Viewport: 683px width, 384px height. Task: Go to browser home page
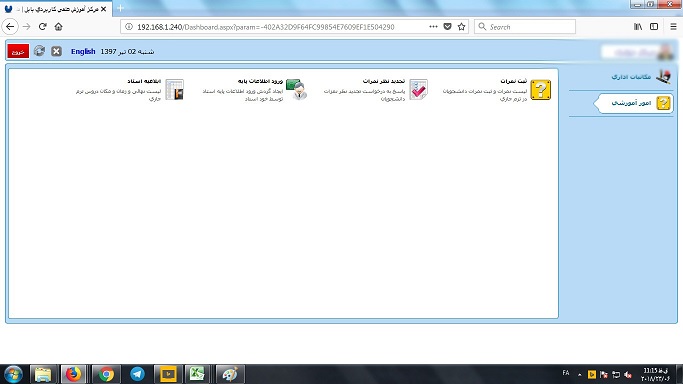pos(58,27)
